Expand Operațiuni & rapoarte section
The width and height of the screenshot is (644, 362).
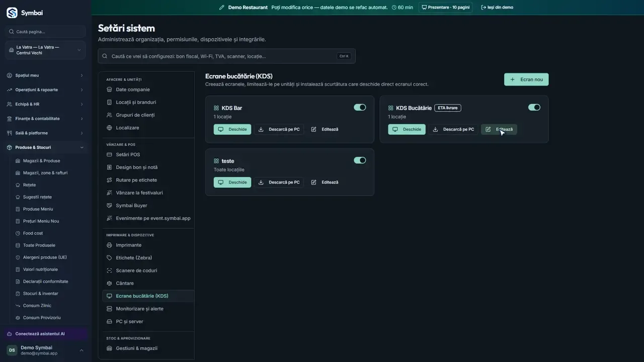click(x=45, y=90)
